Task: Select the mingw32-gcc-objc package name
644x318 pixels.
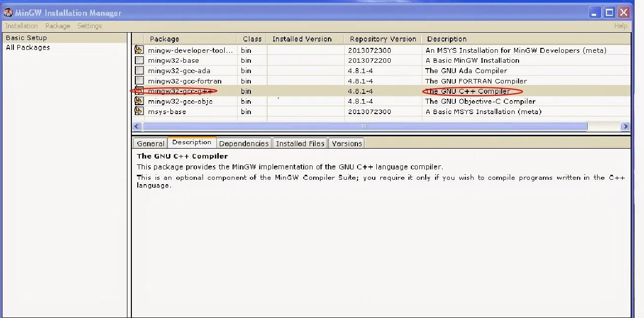Action: pos(181,101)
